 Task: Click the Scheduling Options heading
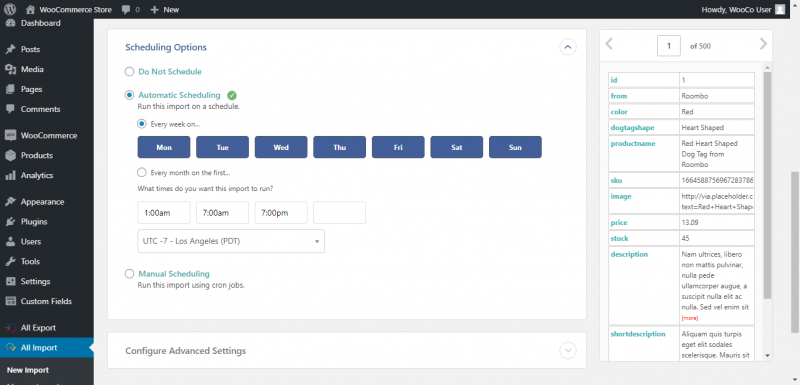tap(166, 47)
